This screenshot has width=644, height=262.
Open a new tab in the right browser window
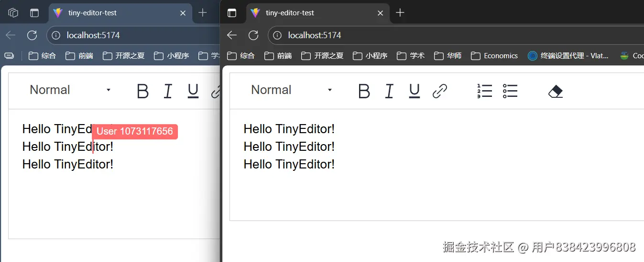point(400,13)
